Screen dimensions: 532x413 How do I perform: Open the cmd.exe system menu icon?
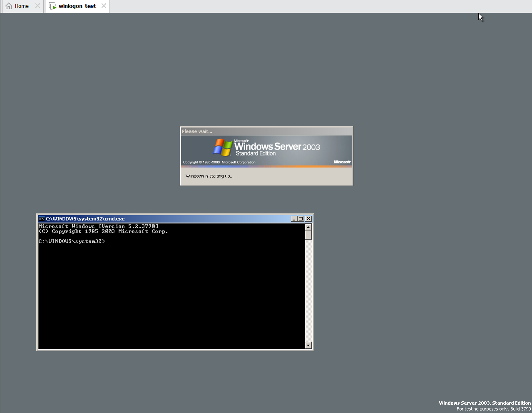[42, 219]
